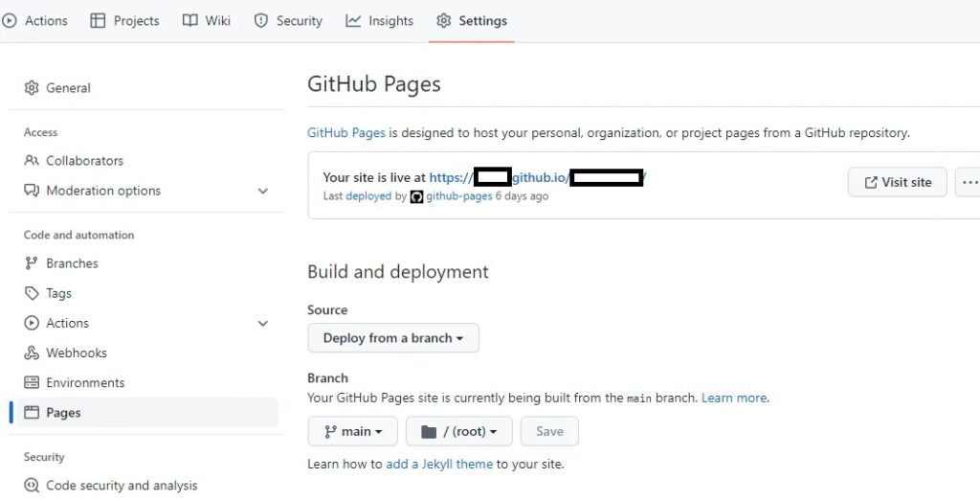The width and height of the screenshot is (980, 501).
Task: Open the main branch selector dropdown
Action: [x=352, y=431]
